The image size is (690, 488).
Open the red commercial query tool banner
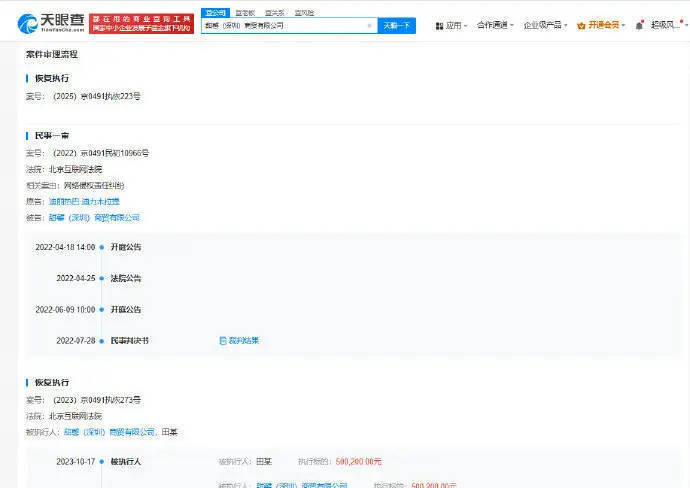point(141,23)
